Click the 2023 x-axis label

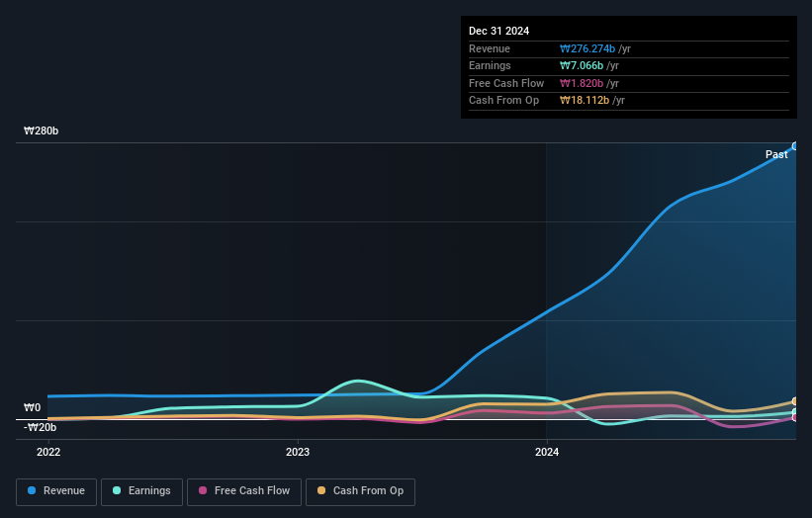(298, 452)
